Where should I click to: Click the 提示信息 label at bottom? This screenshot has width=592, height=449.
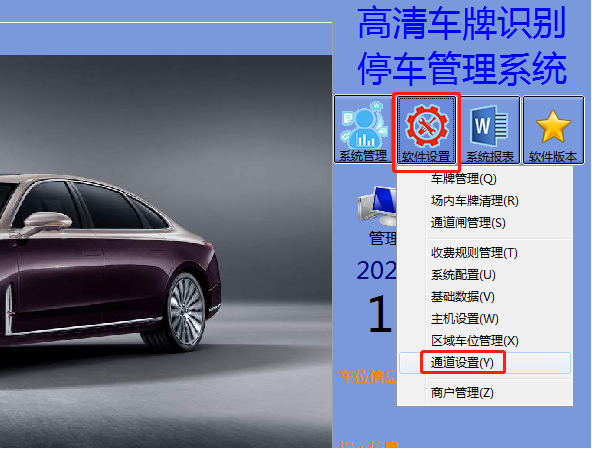(368, 444)
